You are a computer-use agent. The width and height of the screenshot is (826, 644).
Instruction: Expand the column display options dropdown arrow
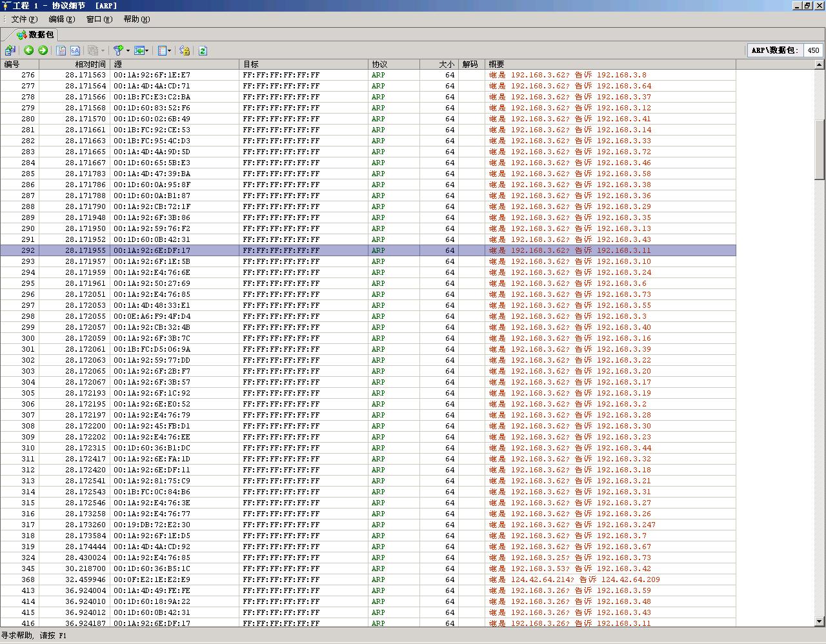point(169,50)
